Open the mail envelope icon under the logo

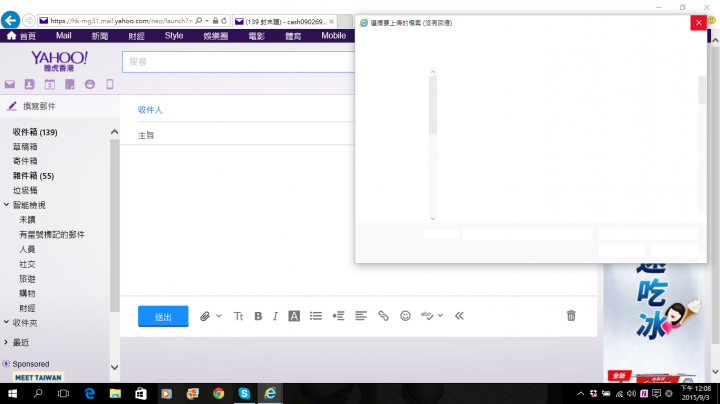10,84
